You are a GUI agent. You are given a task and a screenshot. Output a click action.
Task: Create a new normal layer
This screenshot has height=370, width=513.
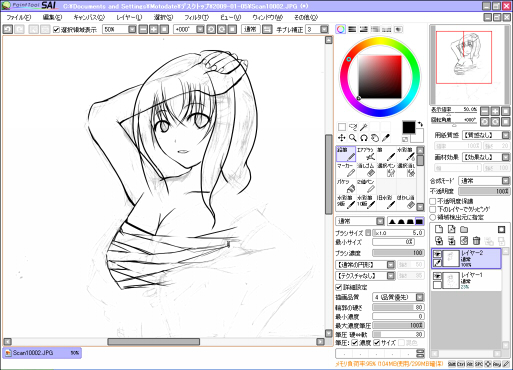click(x=439, y=229)
